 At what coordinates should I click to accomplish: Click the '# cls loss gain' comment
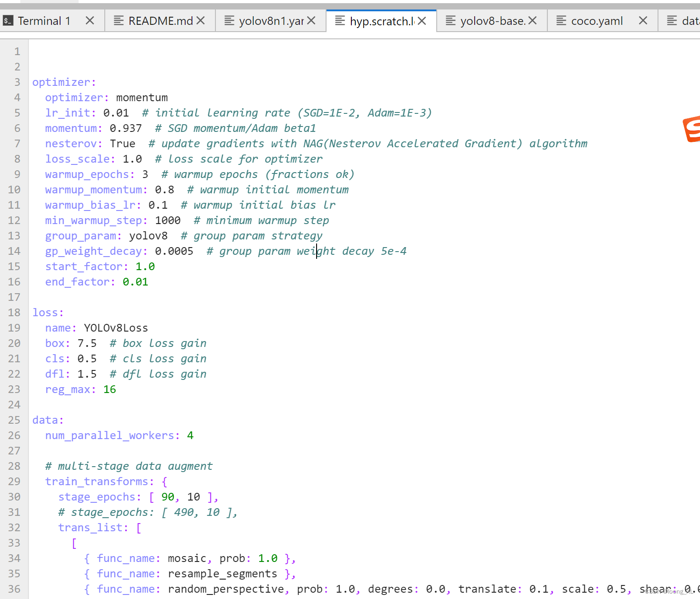[x=158, y=359]
